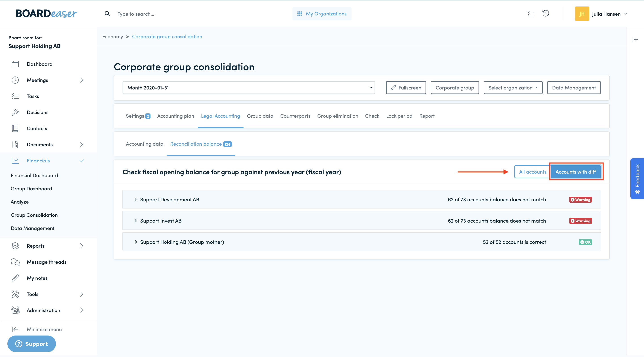The width and height of the screenshot is (644, 357).
Task: Click the Meetings clock icon
Action: 15,80
